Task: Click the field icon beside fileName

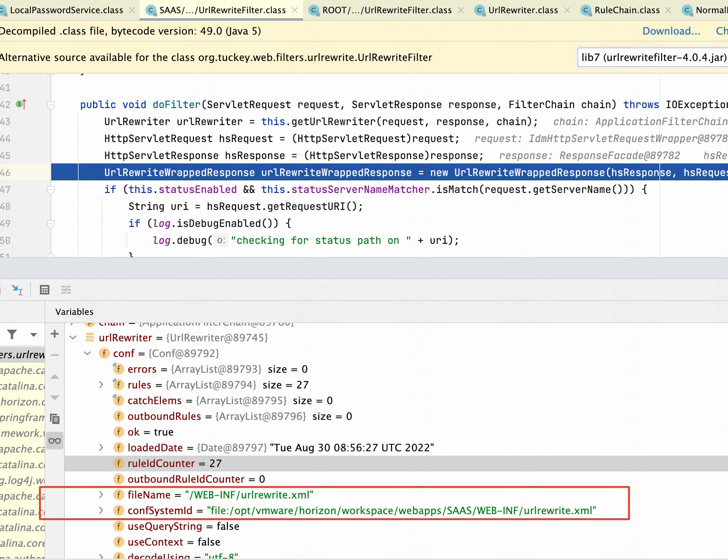Action: 118,495
